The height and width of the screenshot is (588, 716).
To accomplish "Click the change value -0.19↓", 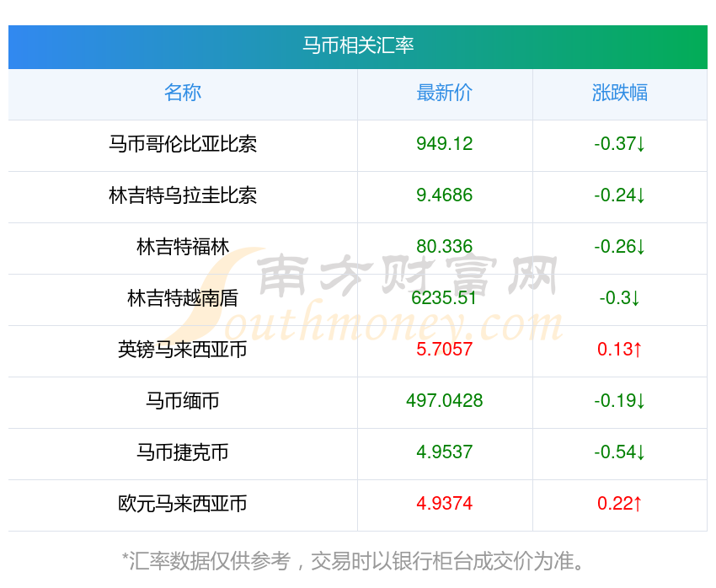I will [620, 401].
